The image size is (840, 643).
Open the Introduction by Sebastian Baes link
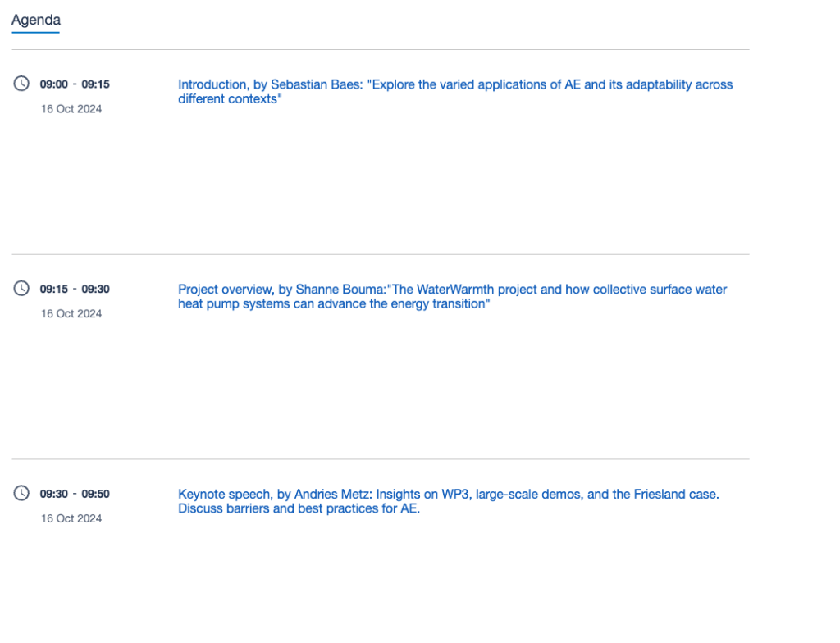[x=455, y=84]
